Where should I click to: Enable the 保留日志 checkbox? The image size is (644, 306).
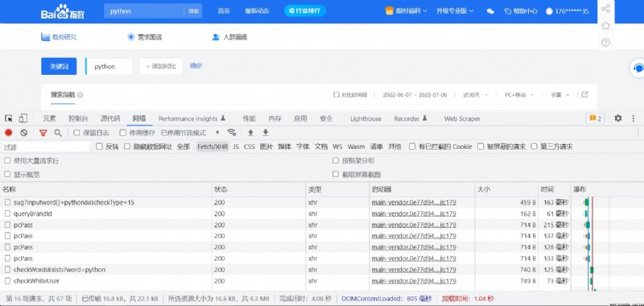click(x=76, y=133)
